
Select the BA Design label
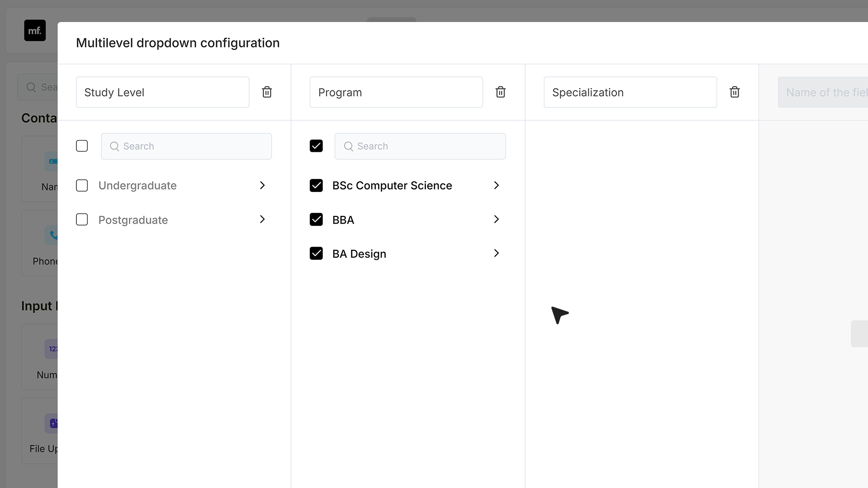(x=359, y=254)
